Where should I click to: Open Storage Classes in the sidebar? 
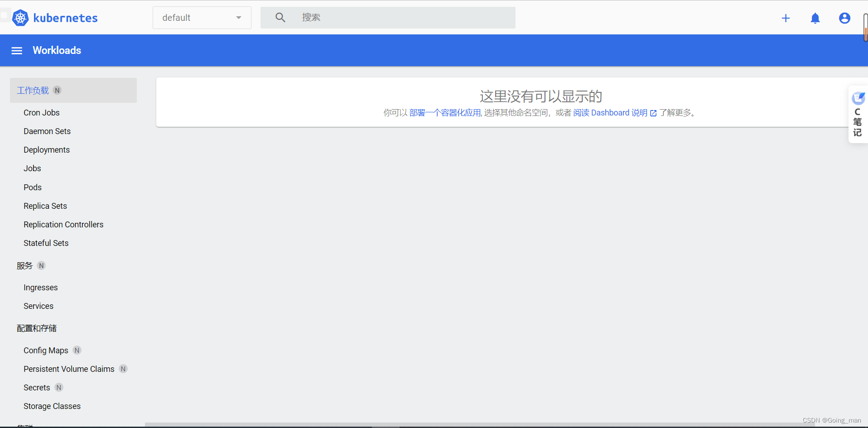pyautogui.click(x=52, y=406)
